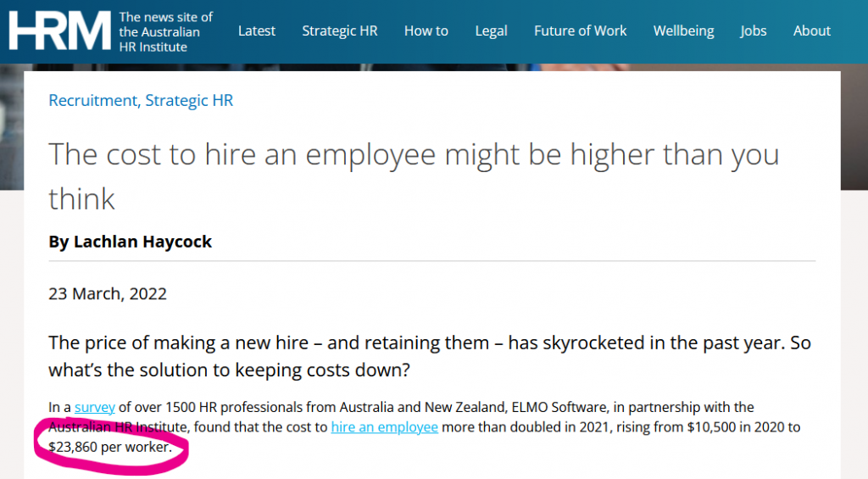Click the Australian HR Institute tagline text
This screenshot has height=479, width=868.
tap(165, 31)
